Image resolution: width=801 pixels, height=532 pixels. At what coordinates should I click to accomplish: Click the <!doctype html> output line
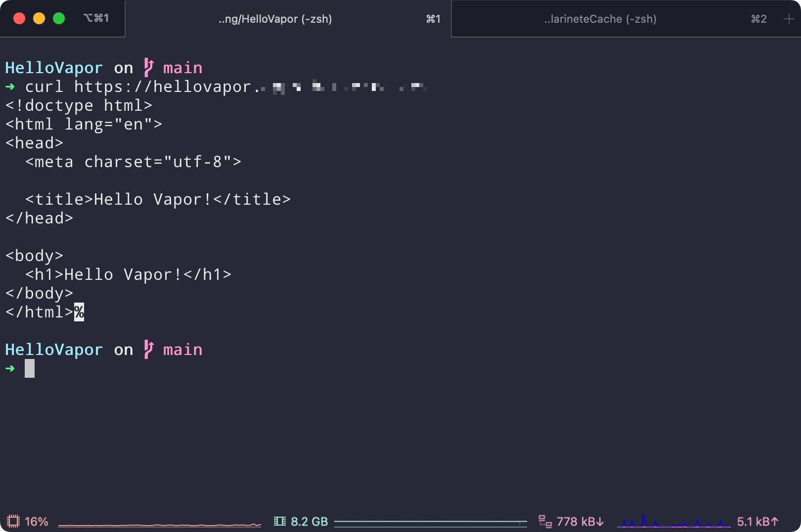79,106
